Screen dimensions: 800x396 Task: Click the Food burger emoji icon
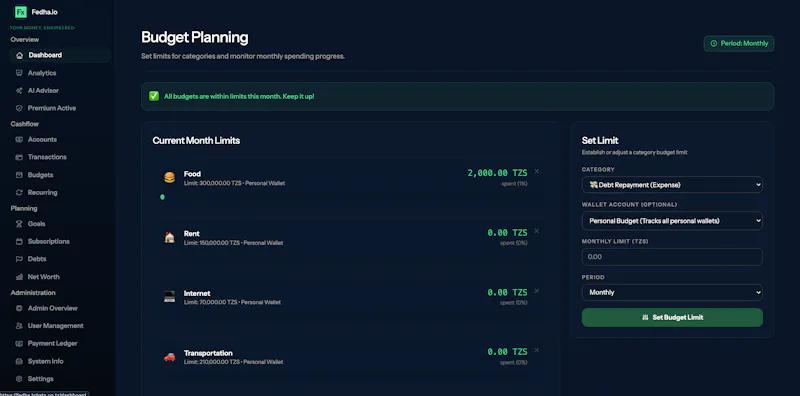click(x=169, y=178)
